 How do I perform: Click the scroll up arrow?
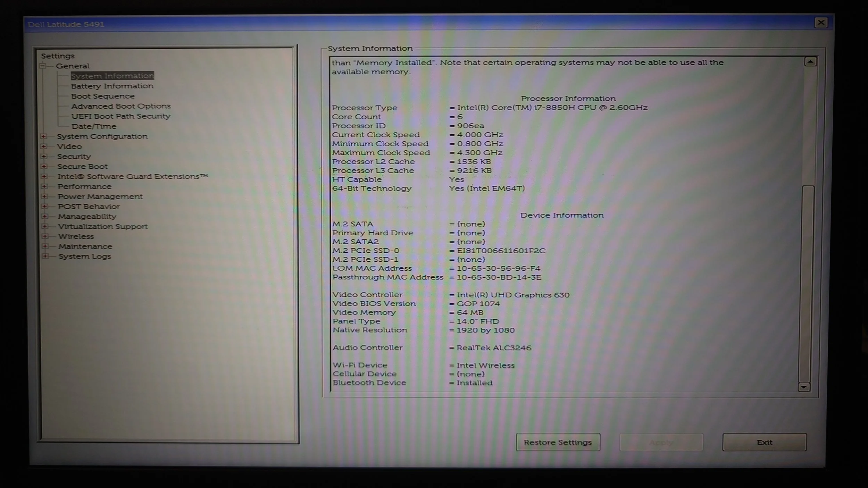click(810, 62)
